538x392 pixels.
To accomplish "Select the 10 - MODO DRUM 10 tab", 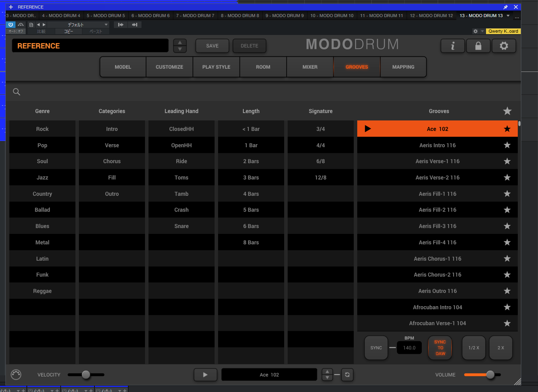I will 332,16.
